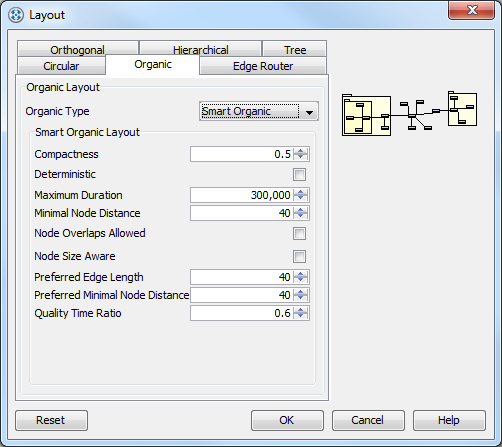Open the Edge Router tab
Viewport: 502px width, 447px height.
(263, 66)
